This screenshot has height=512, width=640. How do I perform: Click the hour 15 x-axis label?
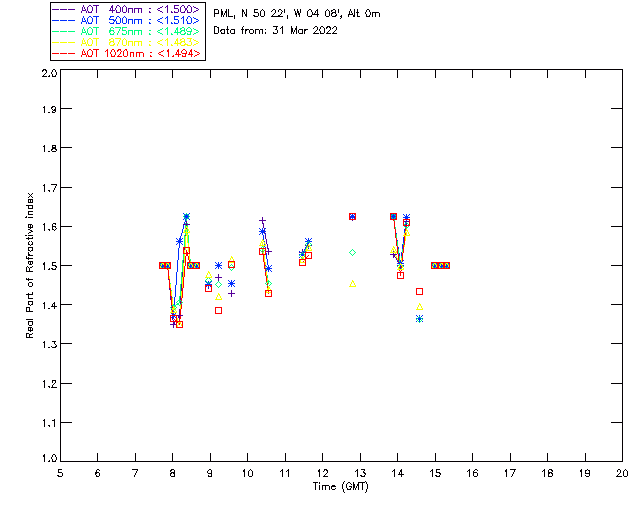pyautogui.click(x=435, y=473)
